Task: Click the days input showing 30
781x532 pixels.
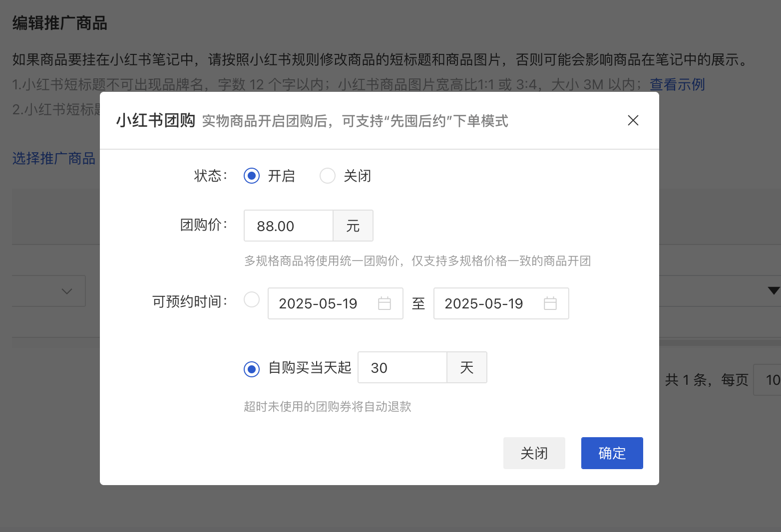Action: point(402,368)
